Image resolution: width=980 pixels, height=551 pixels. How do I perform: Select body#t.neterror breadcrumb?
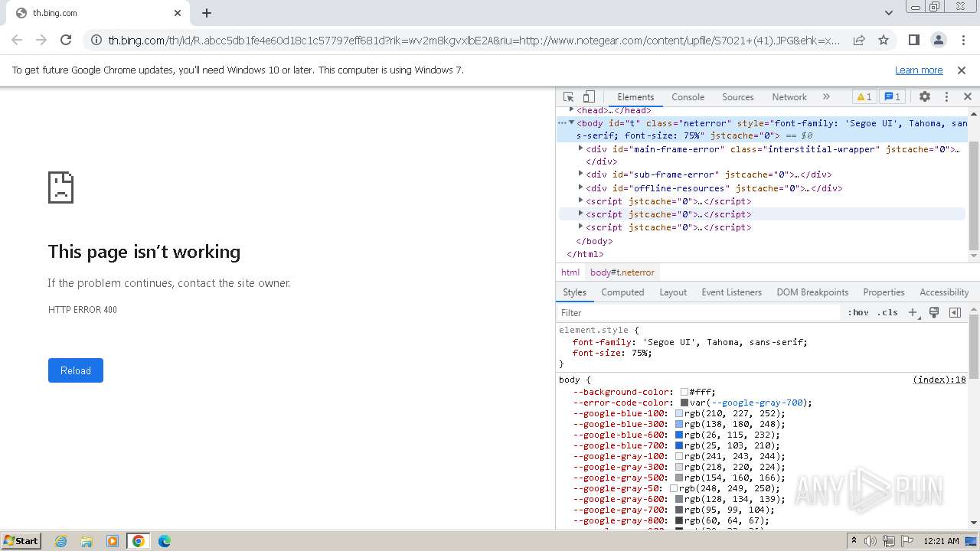(622, 272)
